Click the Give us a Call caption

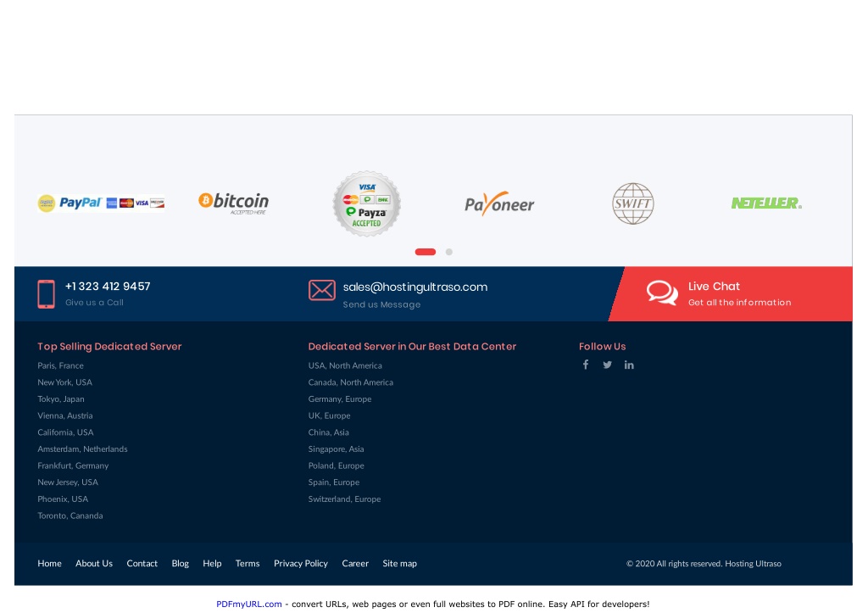coord(94,303)
